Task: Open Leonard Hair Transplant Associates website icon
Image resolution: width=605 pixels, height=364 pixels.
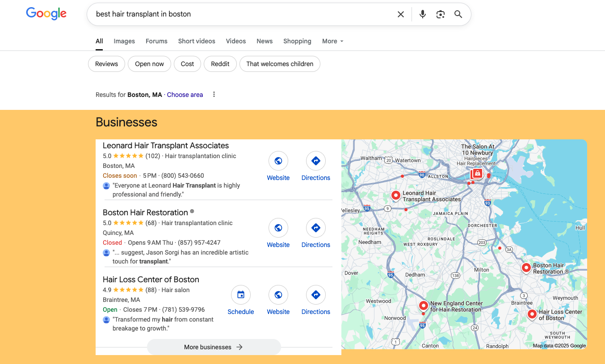Action: (x=278, y=161)
